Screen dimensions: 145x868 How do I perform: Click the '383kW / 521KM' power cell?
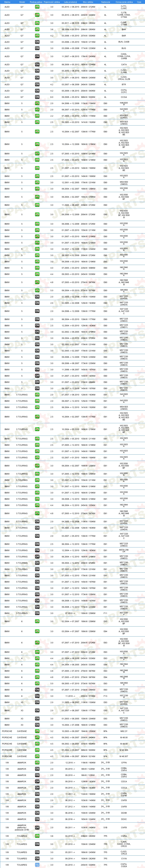coord(88,757)
